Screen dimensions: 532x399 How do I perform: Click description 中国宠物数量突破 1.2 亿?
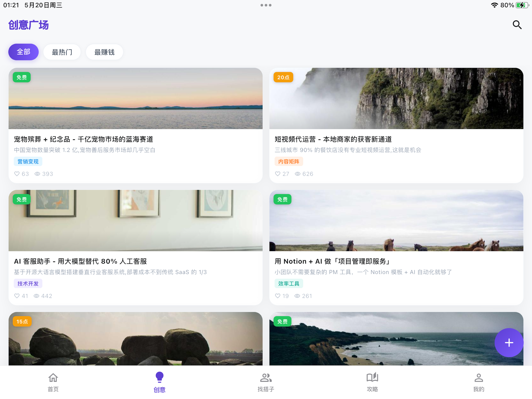pyautogui.click(x=85, y=150)
